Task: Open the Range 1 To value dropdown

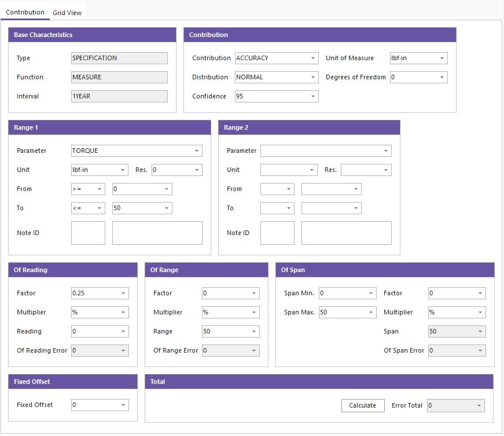Action: click(x=167, y=208)
